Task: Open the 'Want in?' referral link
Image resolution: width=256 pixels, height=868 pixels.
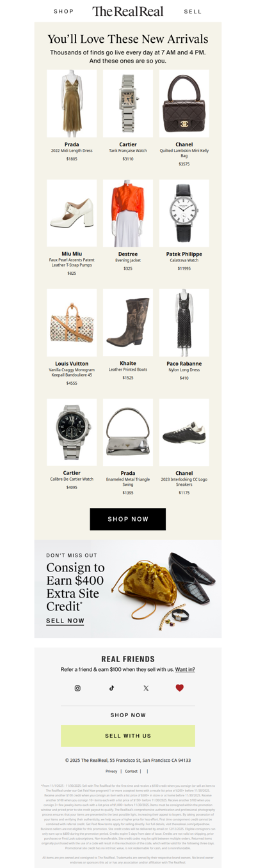Action: [185, 670]
